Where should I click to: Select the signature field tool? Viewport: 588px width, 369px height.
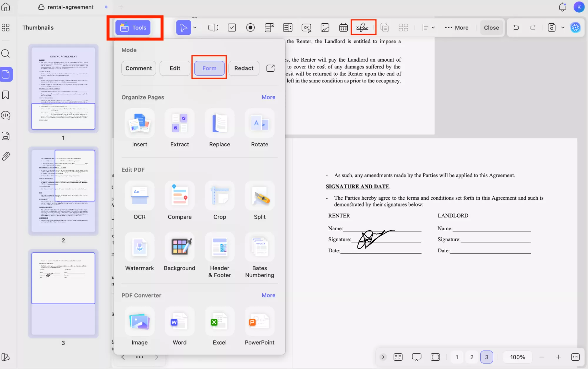(x=363, y=27)
